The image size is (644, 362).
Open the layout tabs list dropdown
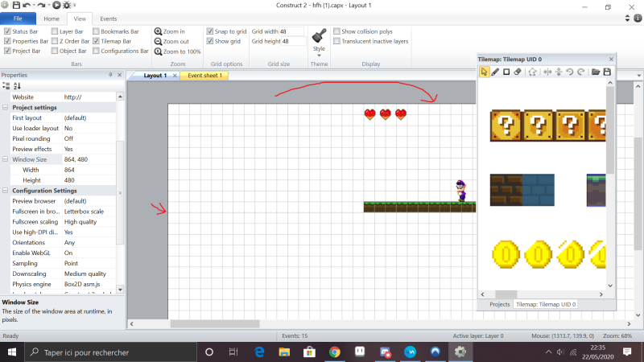click(x=638, y=76)
